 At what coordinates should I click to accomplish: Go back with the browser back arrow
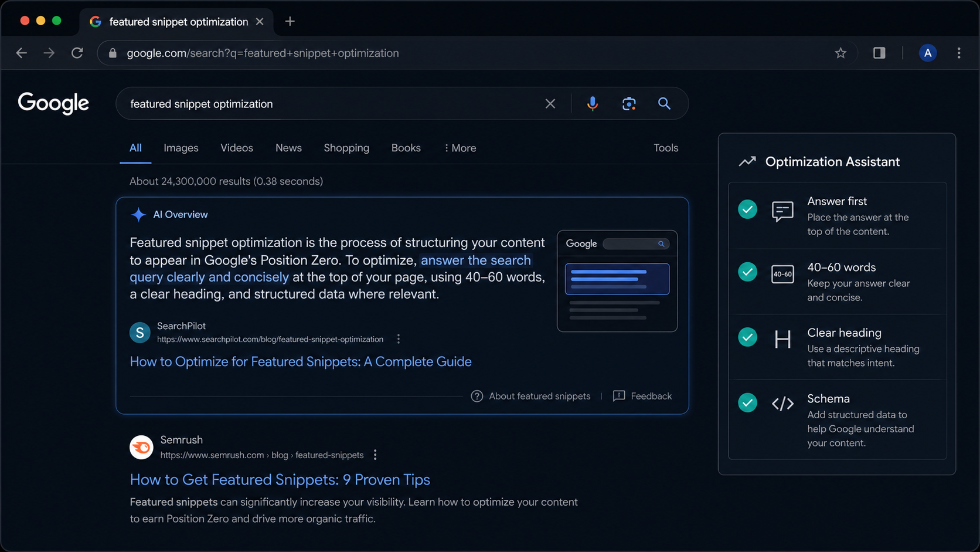tap(22, 53)
